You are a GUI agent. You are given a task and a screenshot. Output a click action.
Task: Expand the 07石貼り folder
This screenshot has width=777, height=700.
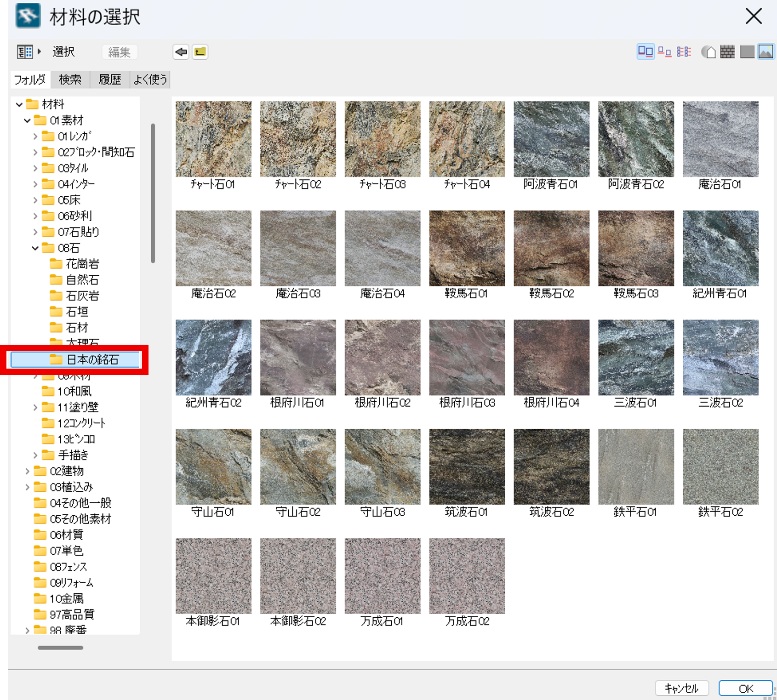click(35, 232)
